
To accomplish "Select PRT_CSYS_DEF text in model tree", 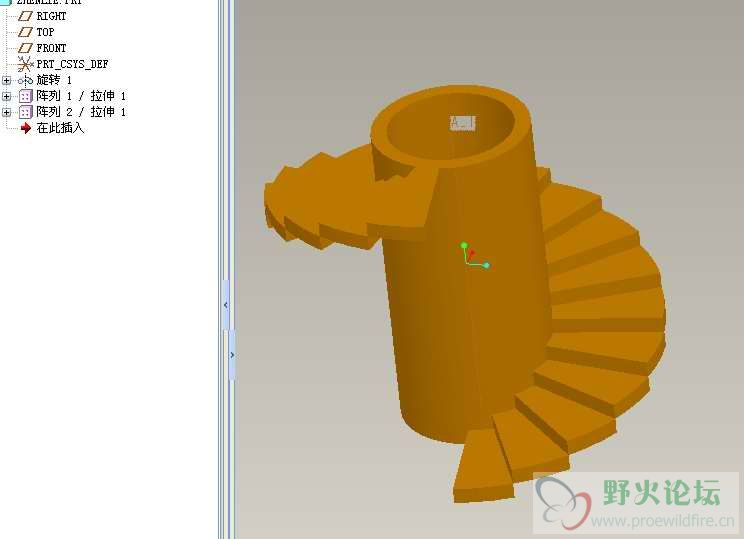I will pyautogui.click(x=73, y=64).
